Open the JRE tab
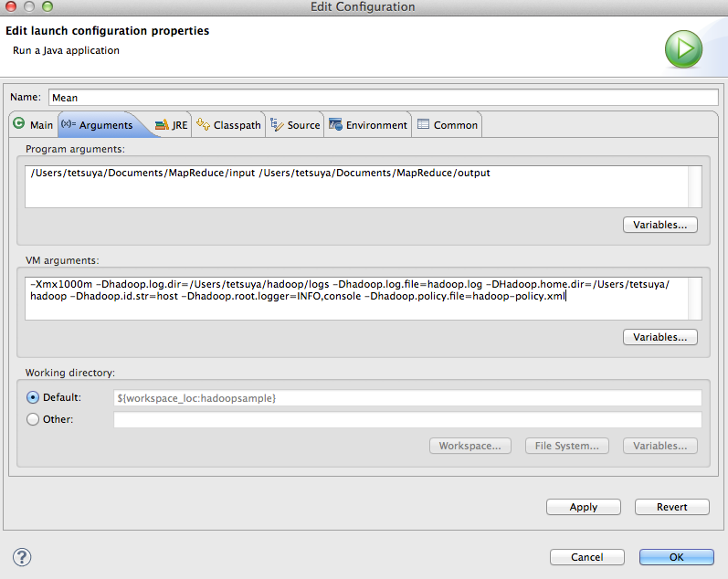The image size is (728, 579). click(x=172, y=125)
